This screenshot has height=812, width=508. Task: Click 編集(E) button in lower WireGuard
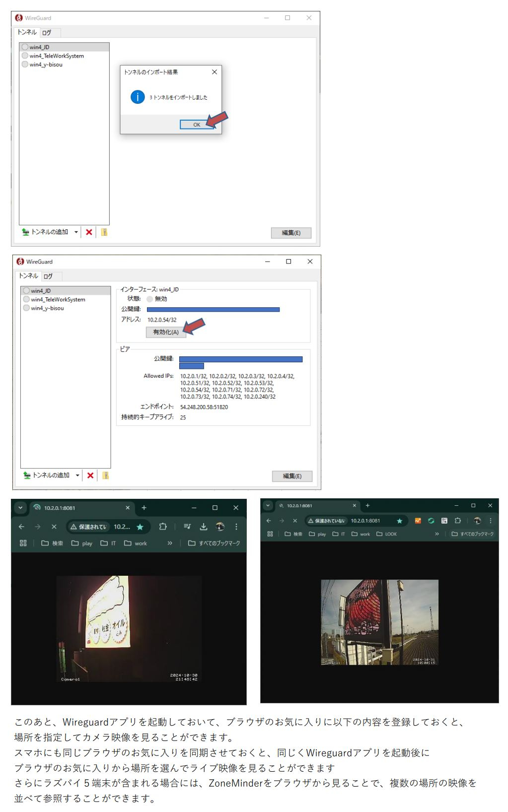(x=292, y=476)
